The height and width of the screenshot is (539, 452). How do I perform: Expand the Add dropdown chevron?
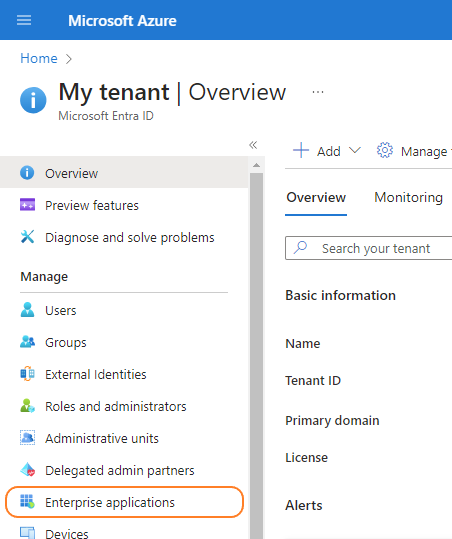click(355, 150)
